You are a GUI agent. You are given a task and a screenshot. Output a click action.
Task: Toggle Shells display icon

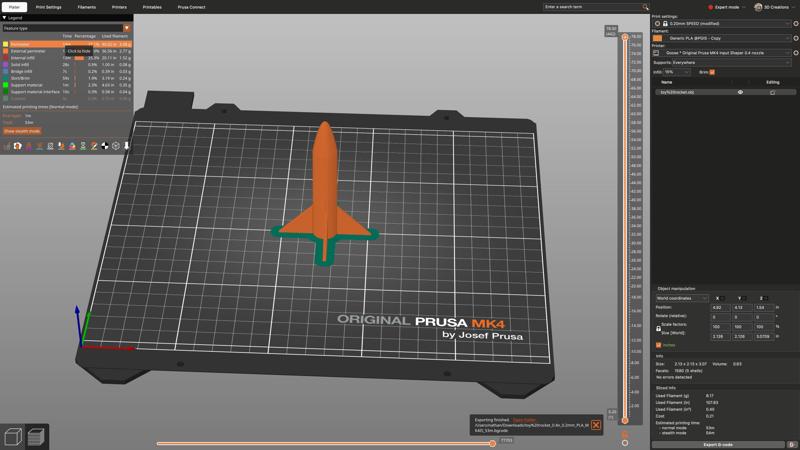116,146
